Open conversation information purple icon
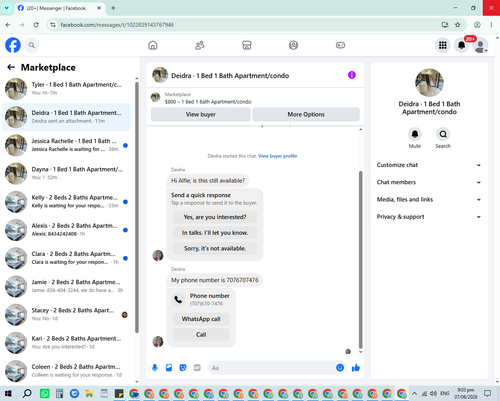 coord(352,75)
